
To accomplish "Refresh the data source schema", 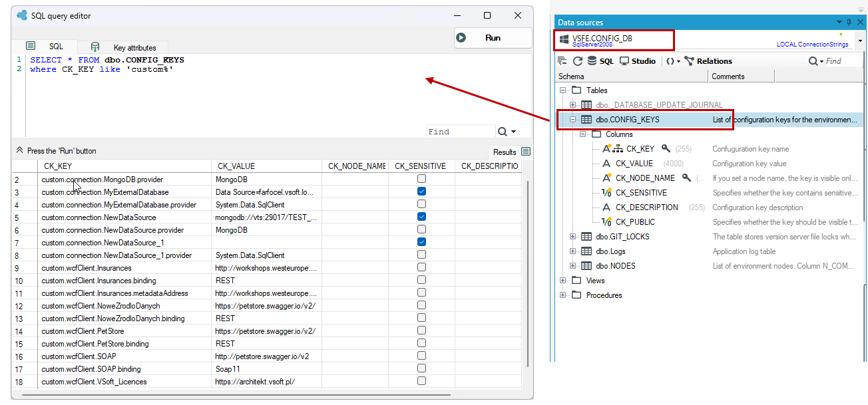I will click(577, 61).
